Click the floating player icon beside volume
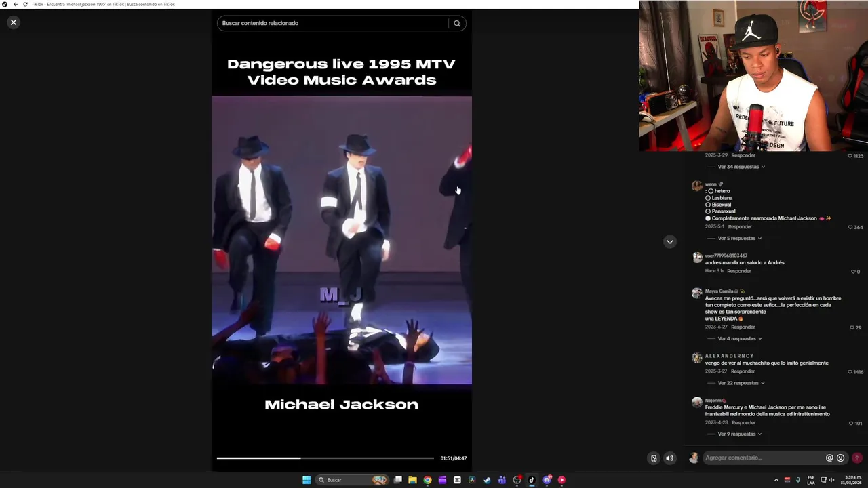This screenshot has height=488, width=868. 654,458
